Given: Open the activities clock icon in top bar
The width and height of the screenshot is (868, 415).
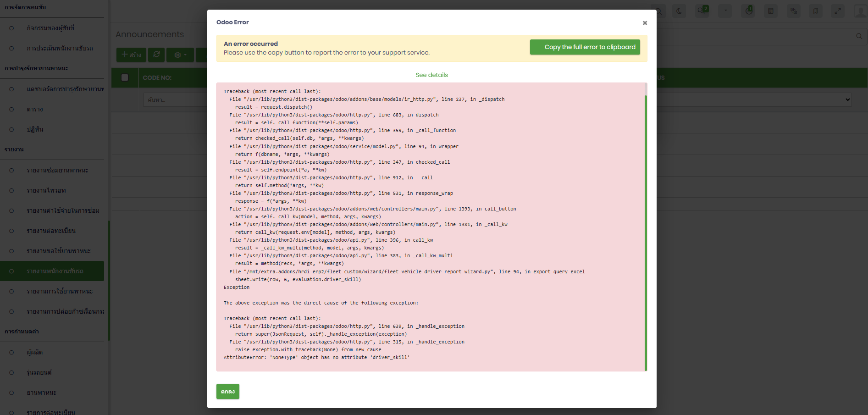Looking at the screenshot, I should point(748,11).
